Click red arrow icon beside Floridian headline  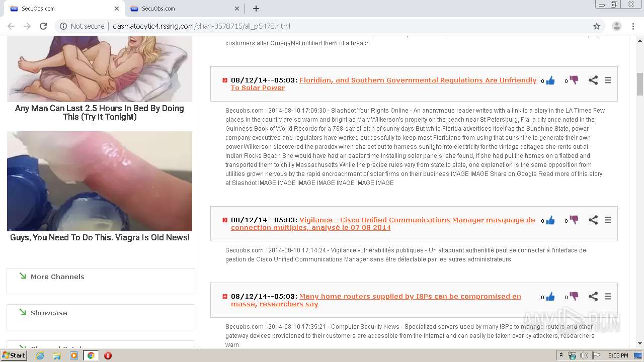click(x=225, y=80)
